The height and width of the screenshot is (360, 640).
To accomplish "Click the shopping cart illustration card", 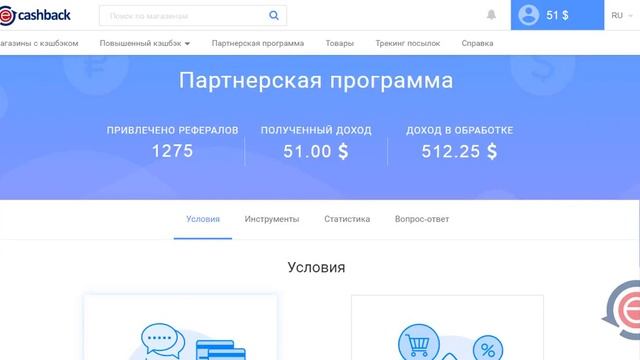I will click(x=447, y=328).
